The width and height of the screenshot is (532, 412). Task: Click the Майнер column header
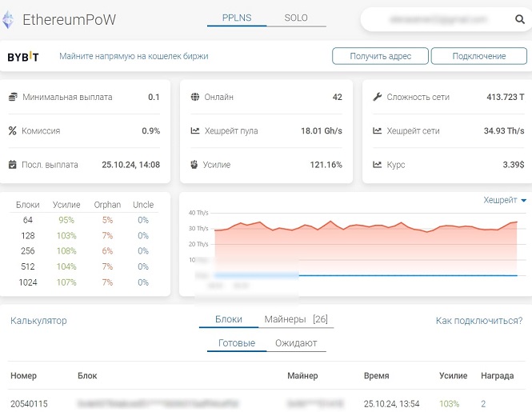coord(302,376)
